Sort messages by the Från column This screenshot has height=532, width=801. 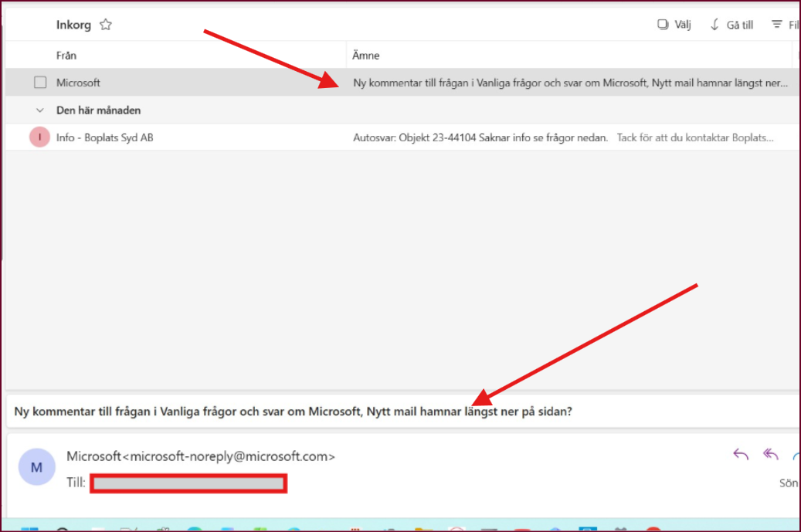click(x=66, y=55)
